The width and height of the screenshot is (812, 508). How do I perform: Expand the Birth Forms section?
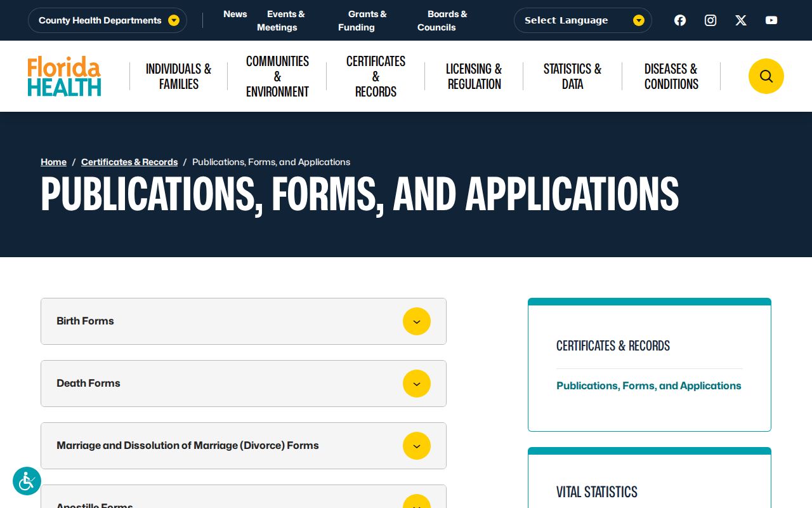(244, 321)
